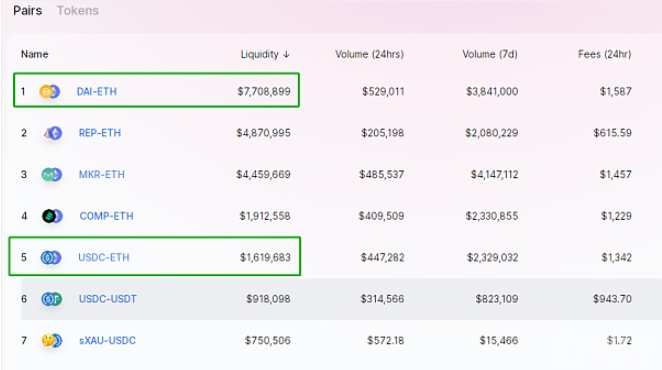This screenshot has width=662, height=370.
Task: Open the USDC-ETH pair link
Action: click(104, 257)
